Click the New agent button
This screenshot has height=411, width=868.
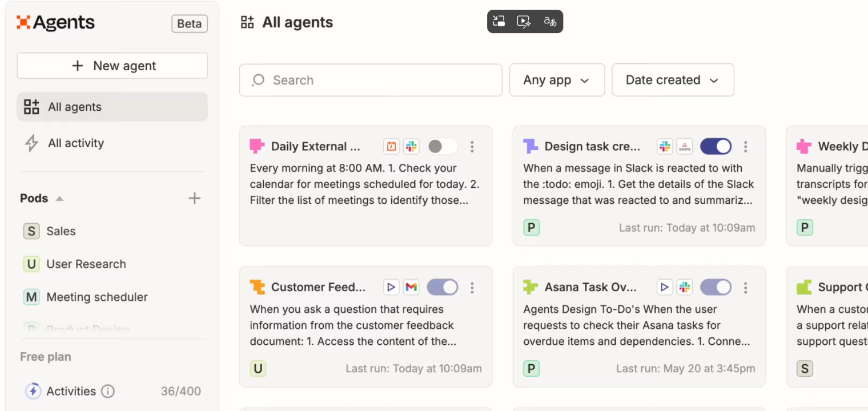112,66
